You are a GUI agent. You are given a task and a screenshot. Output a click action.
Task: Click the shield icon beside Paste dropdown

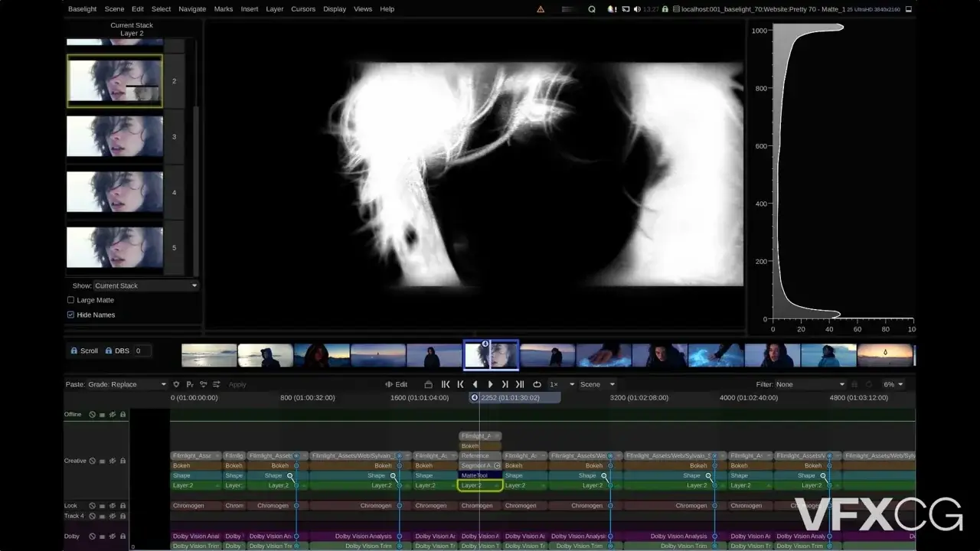coord(176,384)
